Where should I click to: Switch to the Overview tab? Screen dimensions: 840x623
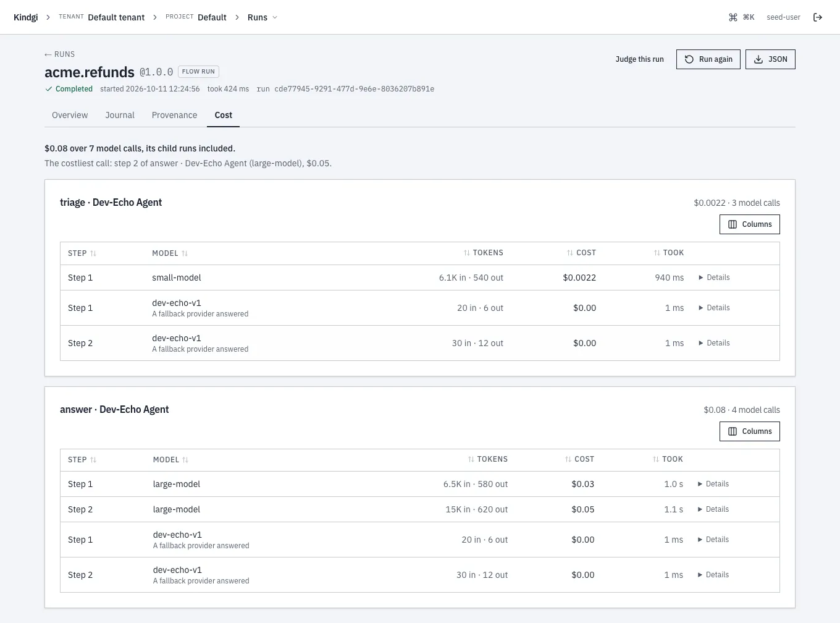pos(70,115)
